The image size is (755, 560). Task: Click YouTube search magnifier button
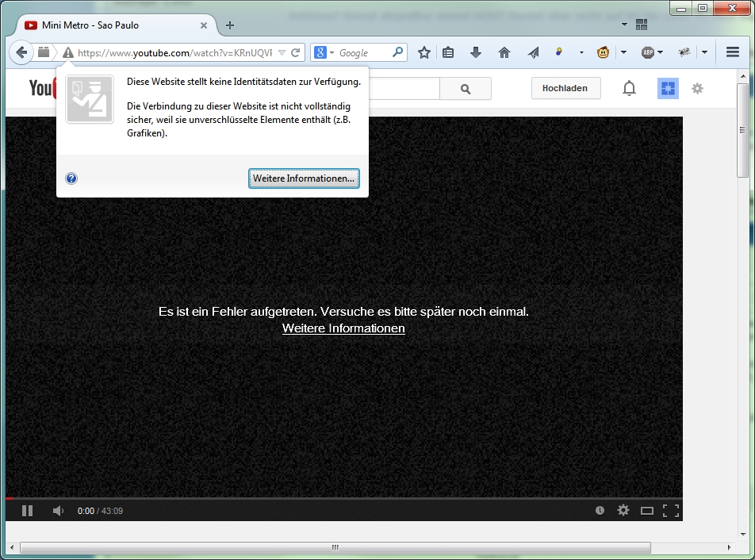click(x=465, y=89)
